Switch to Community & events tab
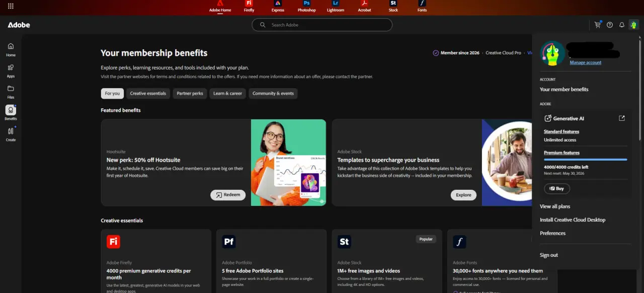Viewport: 644px width, 293px height. click(x=273, y=94)
